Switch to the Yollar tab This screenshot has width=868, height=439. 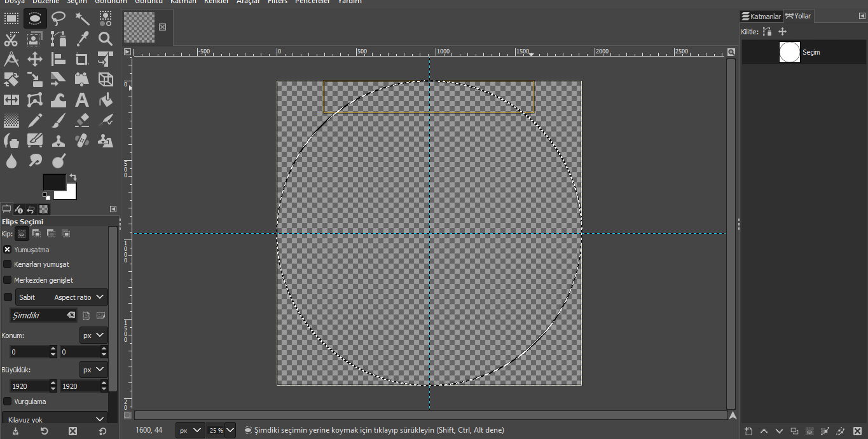tap(799, 16)
